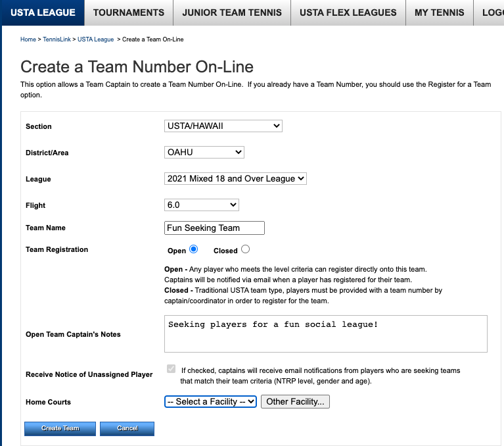Open the District/Area dropdown showing OAHU
The width and height of the screenshot is (504, 446).
(x=204, y=152)
